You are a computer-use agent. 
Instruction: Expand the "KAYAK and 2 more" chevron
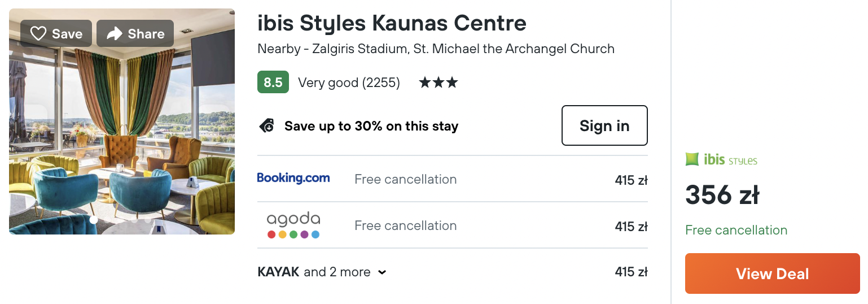pyautogui.click(x=382, y=272)
